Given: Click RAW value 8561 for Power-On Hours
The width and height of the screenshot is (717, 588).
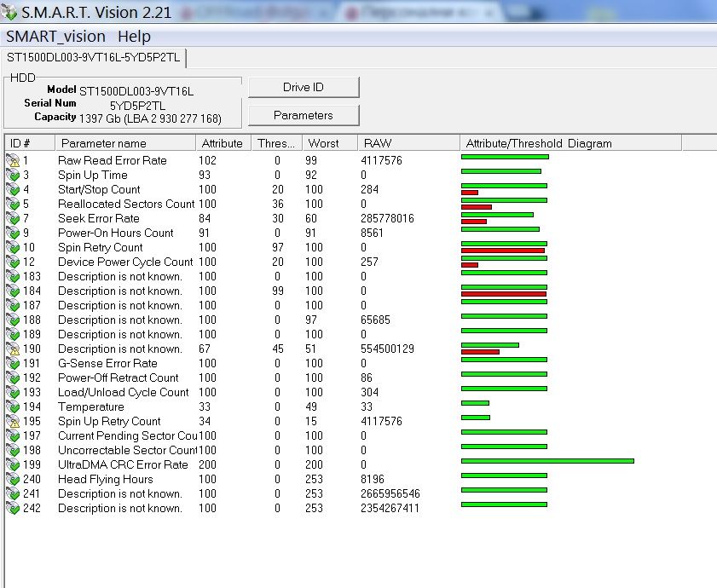Looking at the screenshot, I should click(x=372, y=233).
